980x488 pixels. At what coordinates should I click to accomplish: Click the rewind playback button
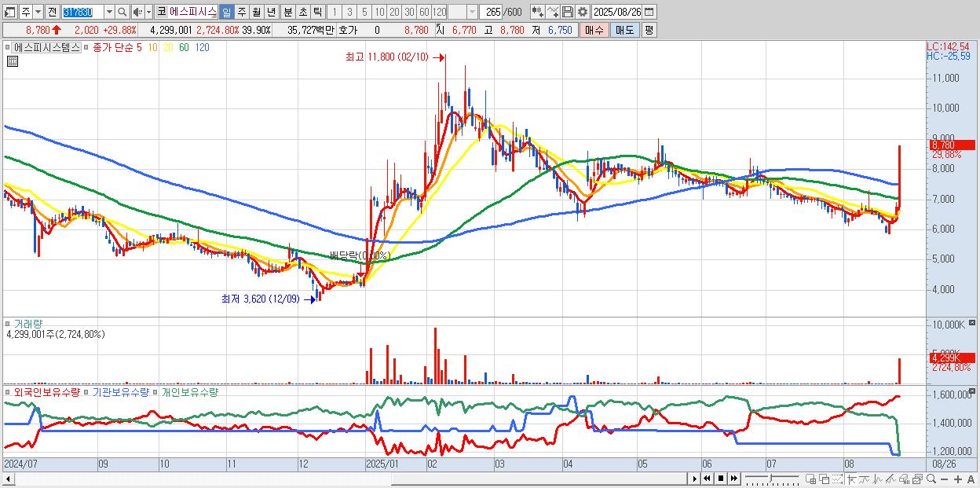pos(707,479)
